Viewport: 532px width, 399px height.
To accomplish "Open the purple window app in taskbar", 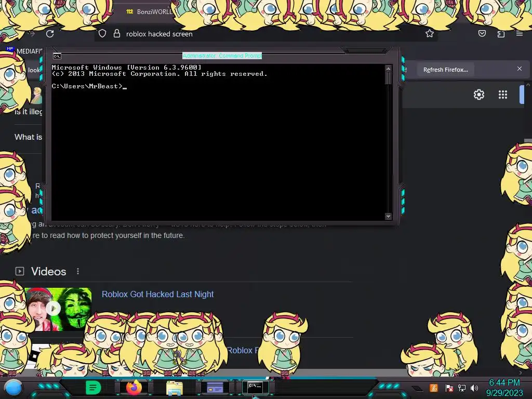I will [x=215, y=387].
